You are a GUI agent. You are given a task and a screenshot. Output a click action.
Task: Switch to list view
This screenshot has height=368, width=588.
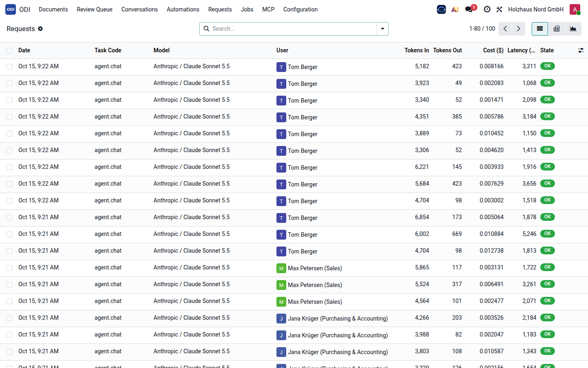[x=540, y=29]
